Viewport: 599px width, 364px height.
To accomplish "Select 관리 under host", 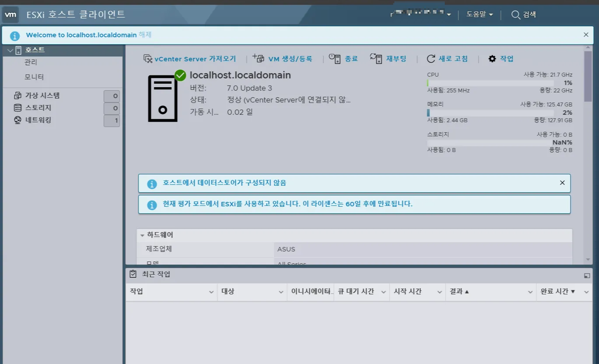I will click(x=31, y=62).
